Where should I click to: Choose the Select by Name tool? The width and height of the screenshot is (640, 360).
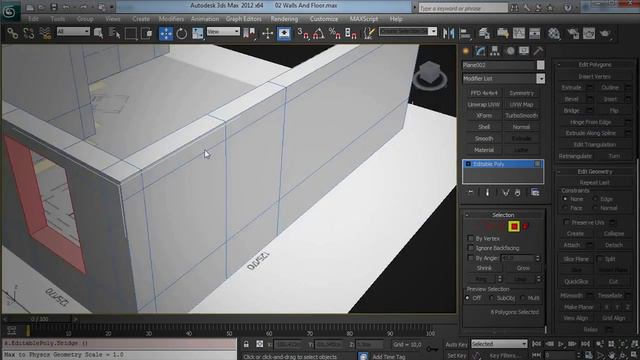click(x=114, y=33)
